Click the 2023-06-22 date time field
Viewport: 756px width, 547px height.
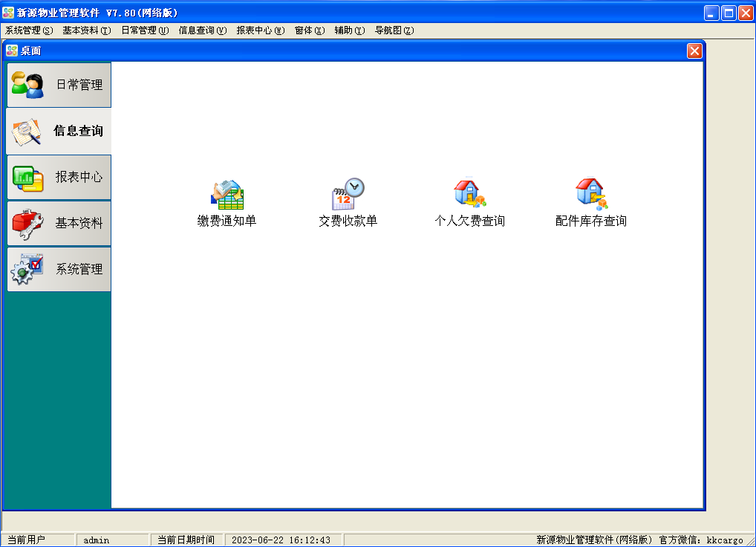[284, 540]
